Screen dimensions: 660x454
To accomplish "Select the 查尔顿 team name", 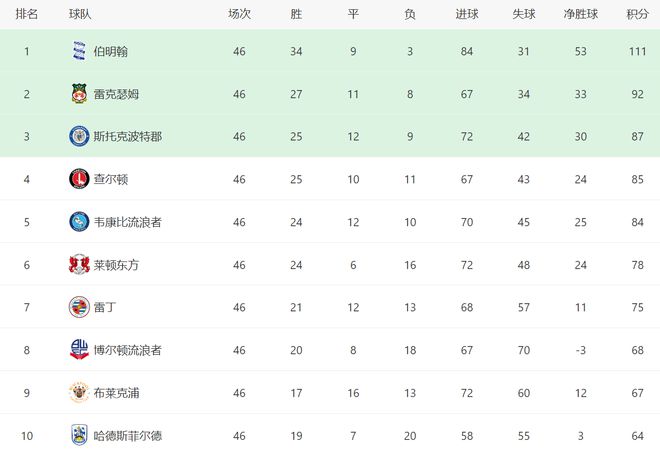I will pyautogui.click(x=110, y=179).
